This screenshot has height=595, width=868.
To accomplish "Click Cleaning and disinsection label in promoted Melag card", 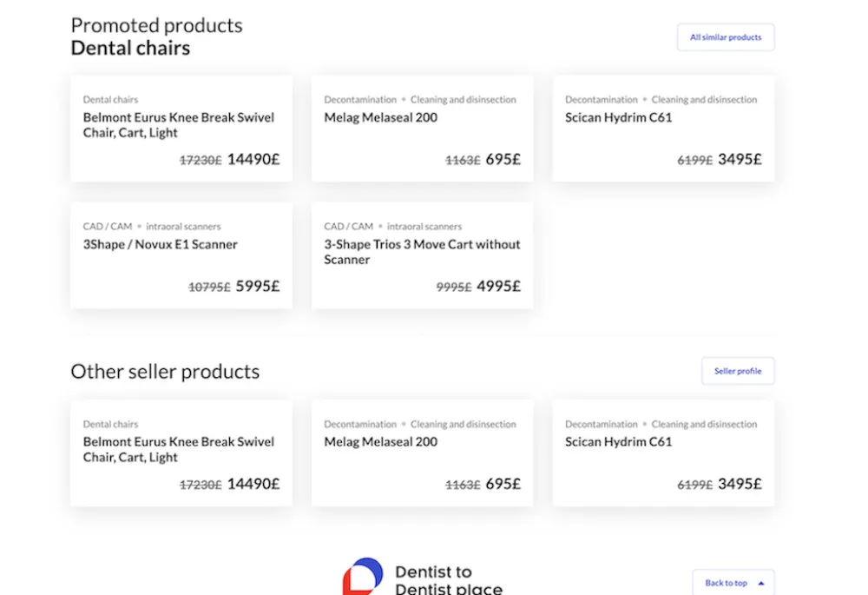I will tap(463, 100).
